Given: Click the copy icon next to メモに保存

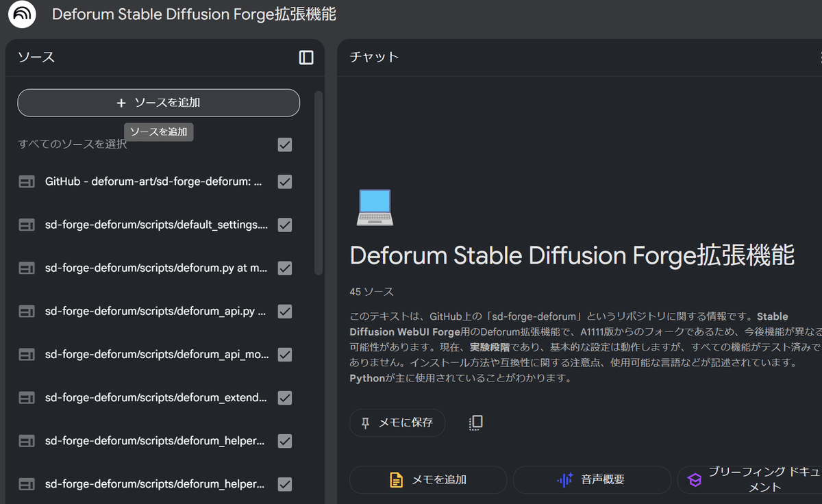Looking at the screenshot, I should tap(475, 423).
